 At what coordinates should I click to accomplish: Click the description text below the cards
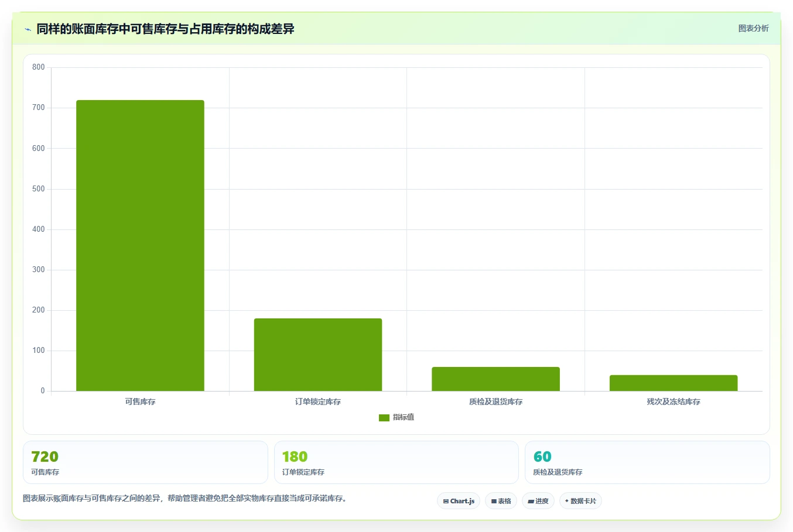[x=186, y=499]
